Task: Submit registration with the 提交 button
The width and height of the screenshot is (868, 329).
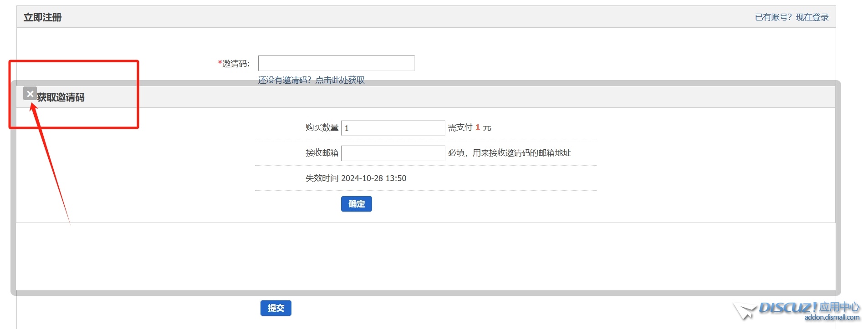Action: (x=276, y=308)
